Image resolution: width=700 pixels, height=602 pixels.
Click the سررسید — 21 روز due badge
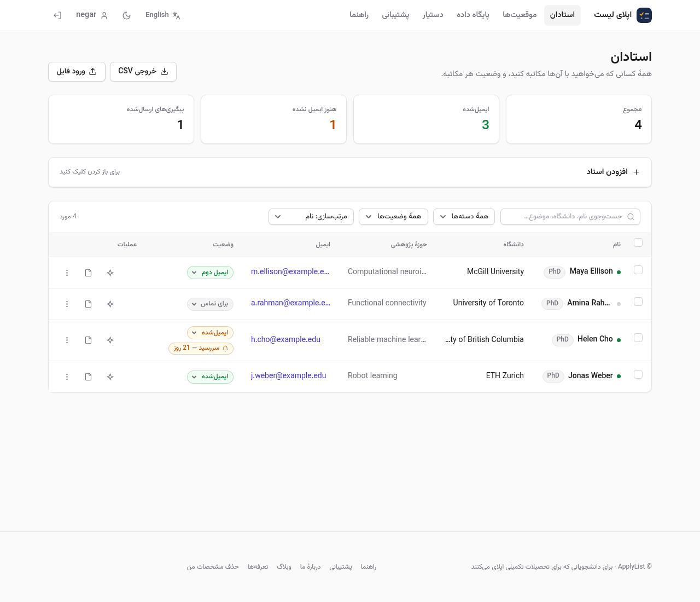pos(201,348)
